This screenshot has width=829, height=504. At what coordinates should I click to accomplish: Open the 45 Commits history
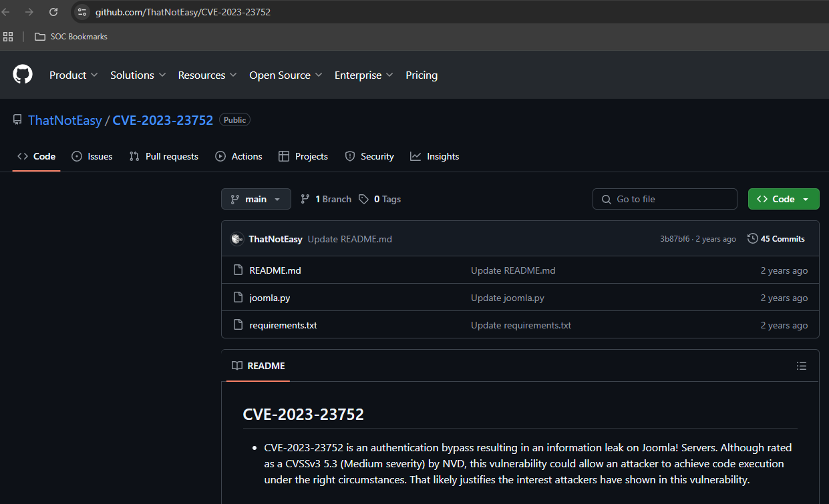coord(776,239)
